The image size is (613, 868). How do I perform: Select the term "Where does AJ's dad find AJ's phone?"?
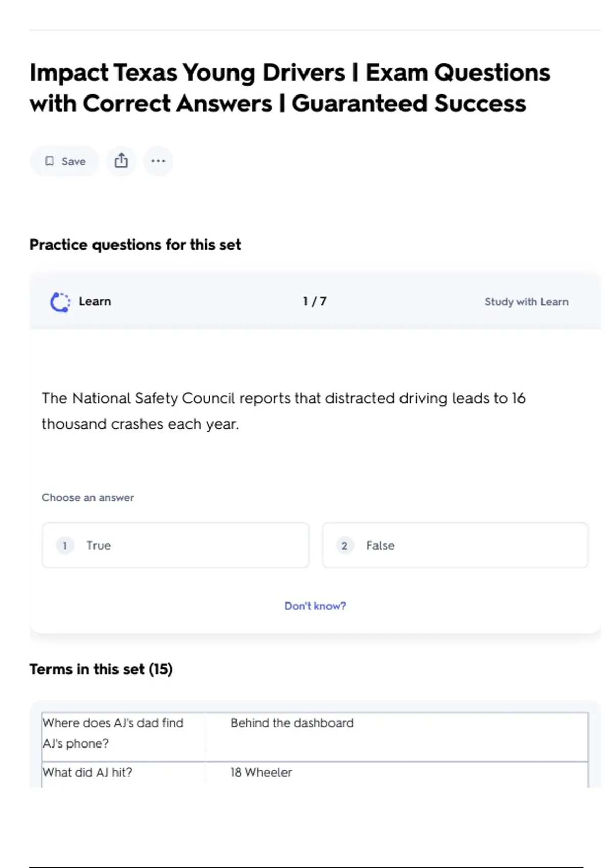point(113,733)
